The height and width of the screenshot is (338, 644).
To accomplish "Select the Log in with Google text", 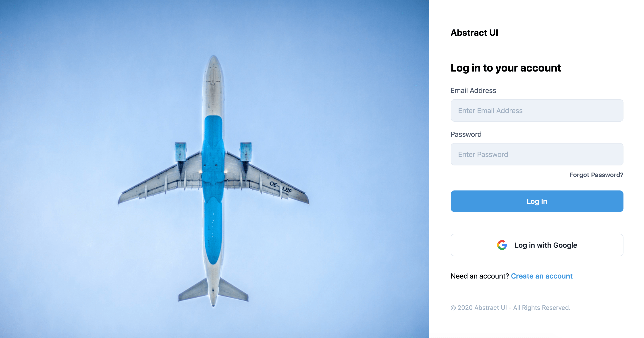I will (x=546, y=245).
